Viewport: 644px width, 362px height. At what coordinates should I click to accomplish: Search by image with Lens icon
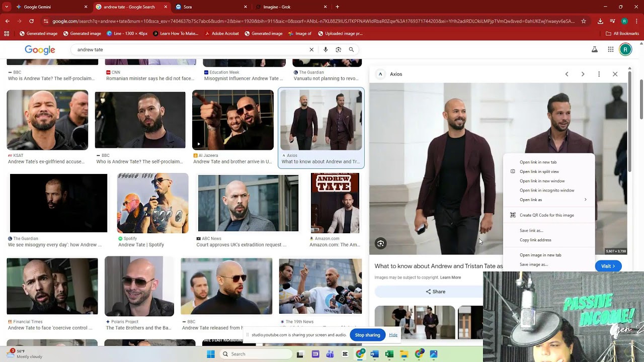click(338, 50)
